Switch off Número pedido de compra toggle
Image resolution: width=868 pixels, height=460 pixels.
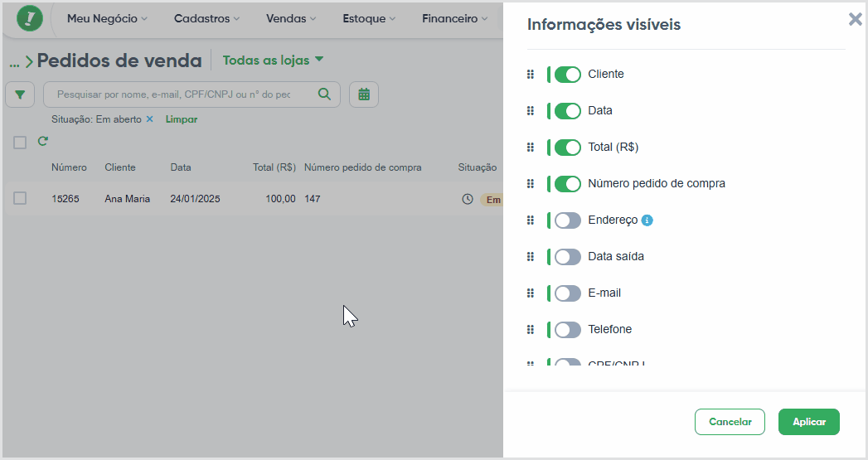567,184
